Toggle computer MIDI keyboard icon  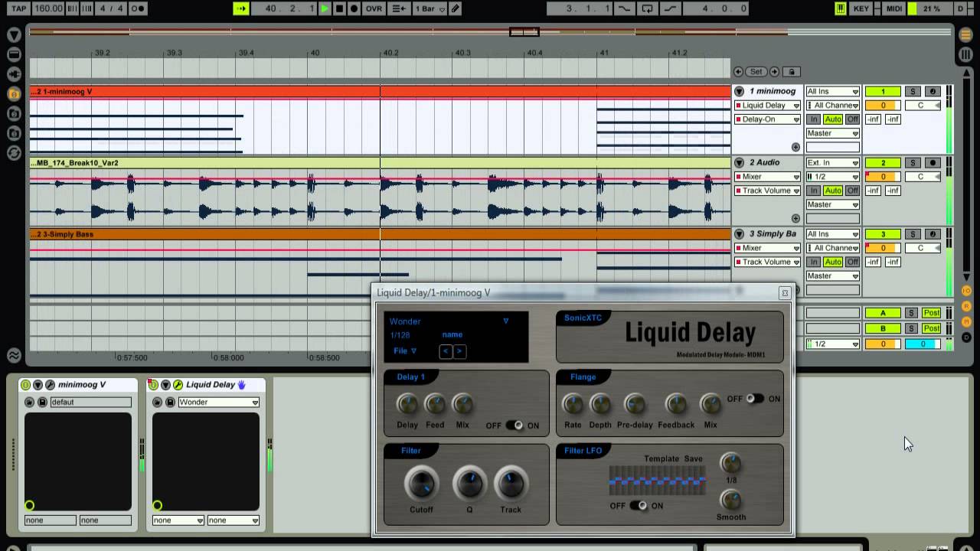pos(841,8)
